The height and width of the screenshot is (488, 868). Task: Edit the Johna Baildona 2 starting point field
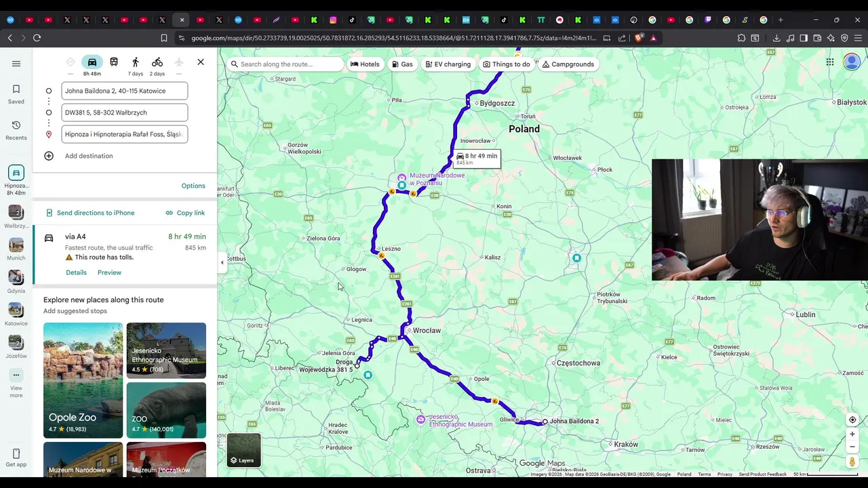coord(124,91)
